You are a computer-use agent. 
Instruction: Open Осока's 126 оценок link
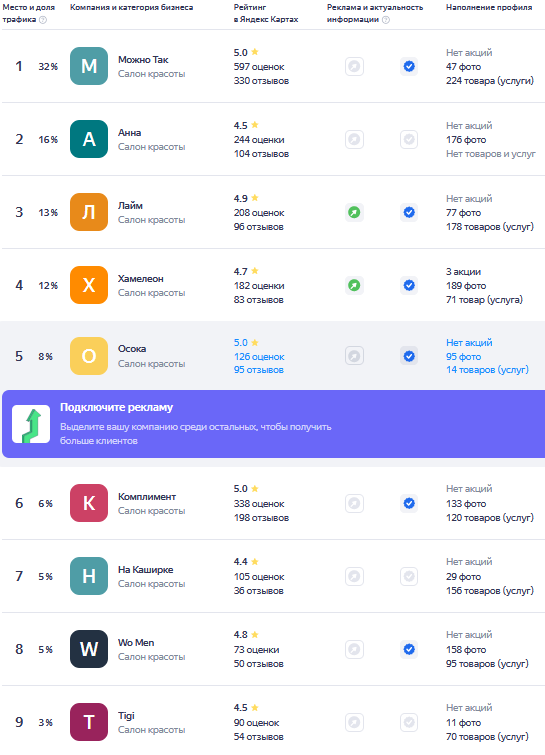pos(259,357)
